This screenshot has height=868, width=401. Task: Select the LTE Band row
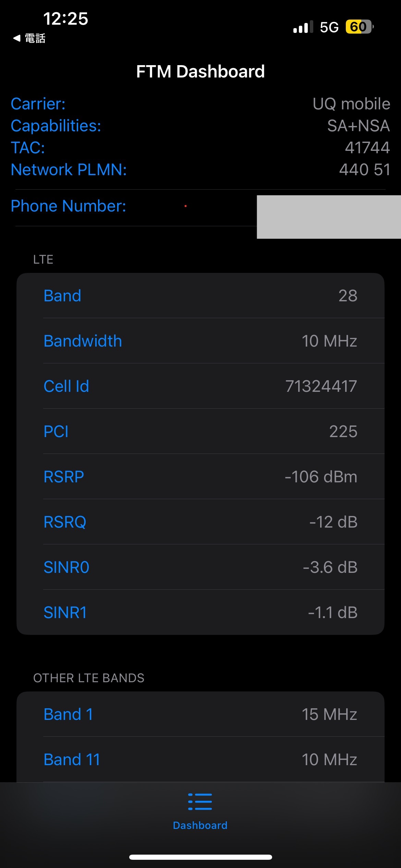tap(200, 296)
